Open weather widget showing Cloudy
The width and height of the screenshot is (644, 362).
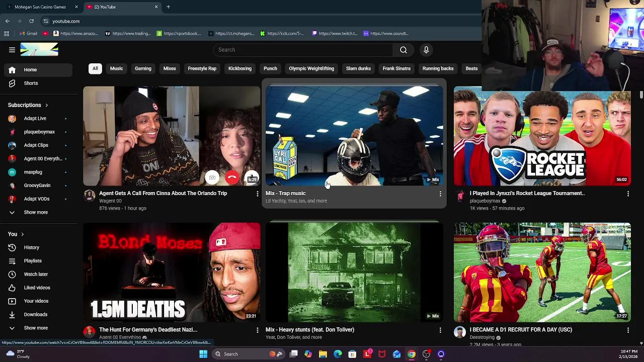click(18, 354)
